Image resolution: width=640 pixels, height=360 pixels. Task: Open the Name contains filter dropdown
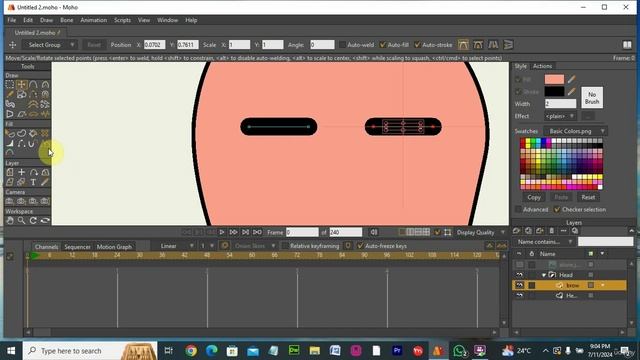tap(544, 242)
